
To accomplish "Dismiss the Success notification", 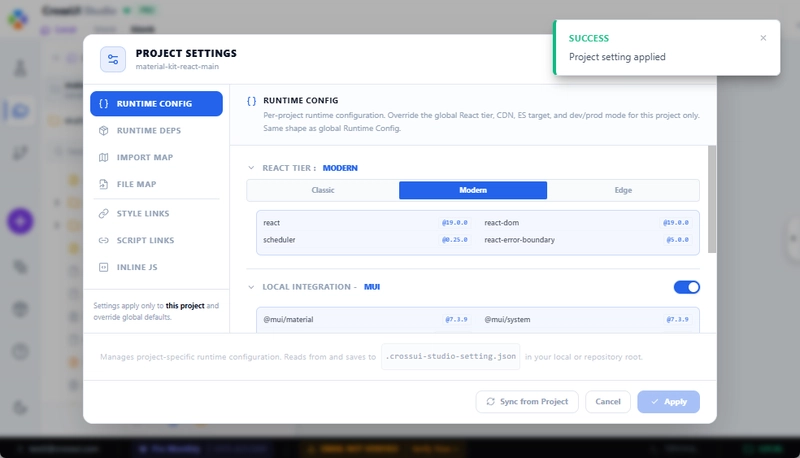I will 763,38.
